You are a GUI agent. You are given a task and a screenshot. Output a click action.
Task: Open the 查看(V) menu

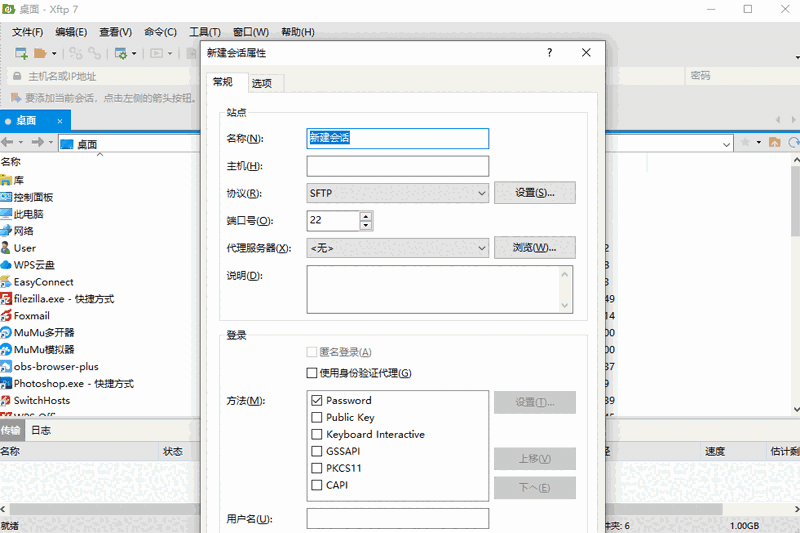(115, 32)
